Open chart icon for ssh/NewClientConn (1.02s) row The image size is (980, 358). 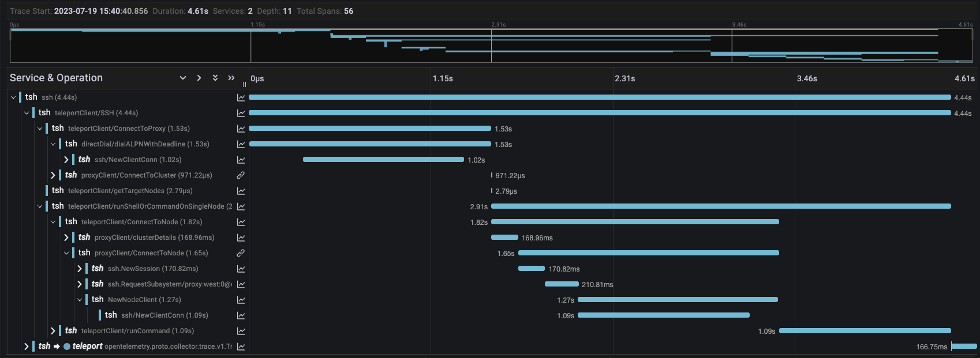[x=241, y=160]
